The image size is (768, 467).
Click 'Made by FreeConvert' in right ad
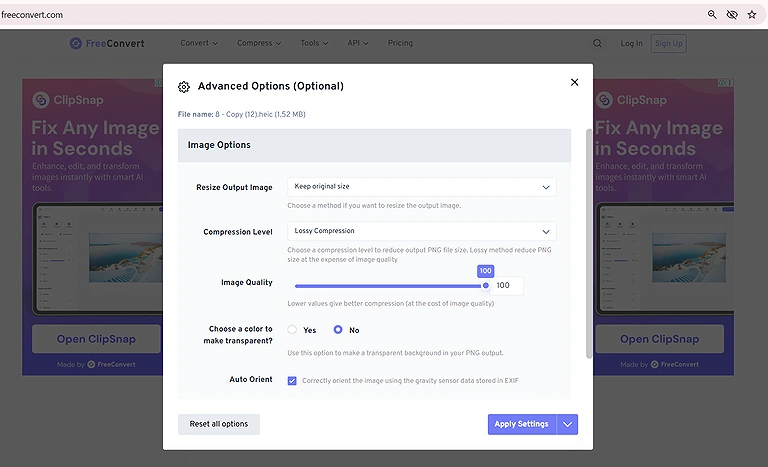coord(659,365)
